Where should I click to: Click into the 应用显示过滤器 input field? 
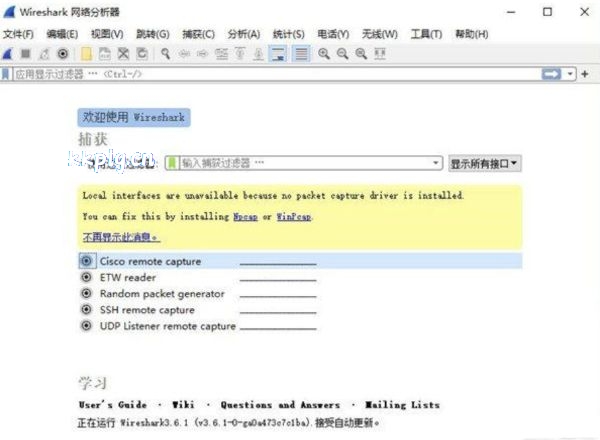pyautogui.click(x=277, y=74)
